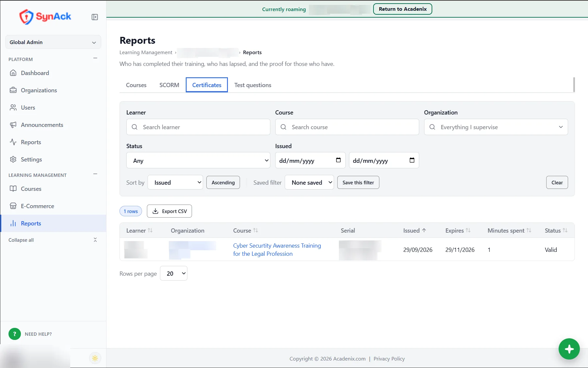The width and height of the screenshot is (588, 368).
Task: Collapse the LEARNING MANAGEMENT section
Action: 95,174
